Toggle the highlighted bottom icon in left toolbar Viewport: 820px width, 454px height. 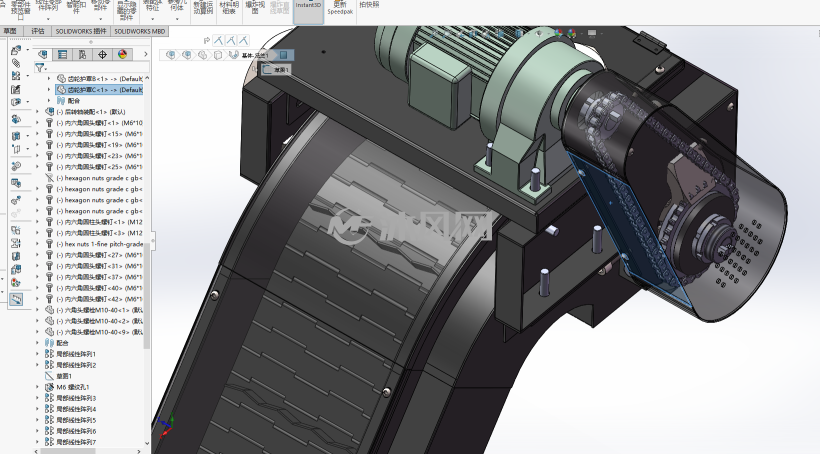coord(16,299)
